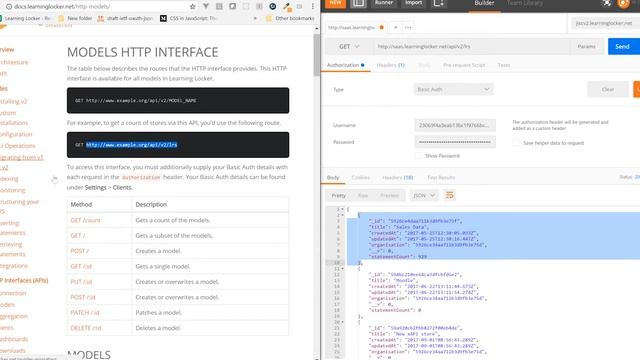The image size is (640, 360).
Task: Collapse JSON line 2 fold arrow
Action: click(342, 215)
